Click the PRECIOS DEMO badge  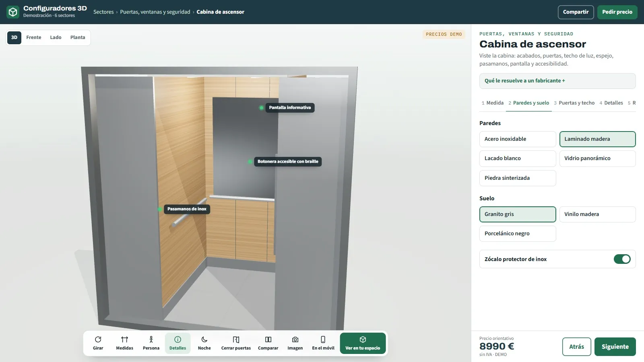(x=444, y=35)
